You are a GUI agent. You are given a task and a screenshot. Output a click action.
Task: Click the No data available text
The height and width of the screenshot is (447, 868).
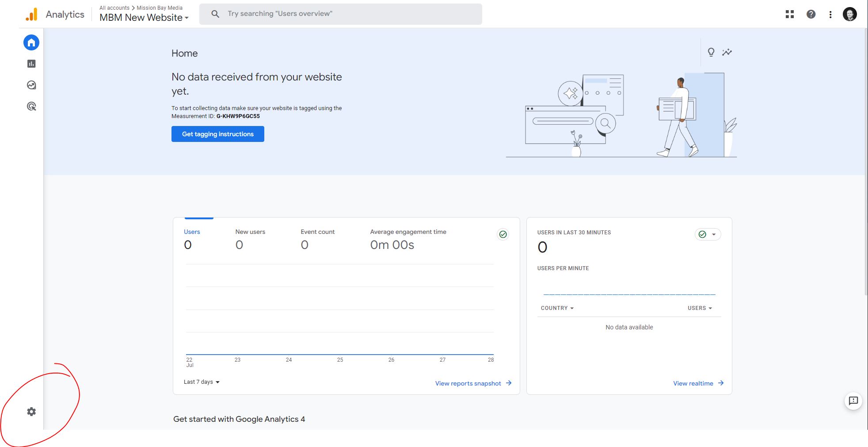click(x=629, y=327)
